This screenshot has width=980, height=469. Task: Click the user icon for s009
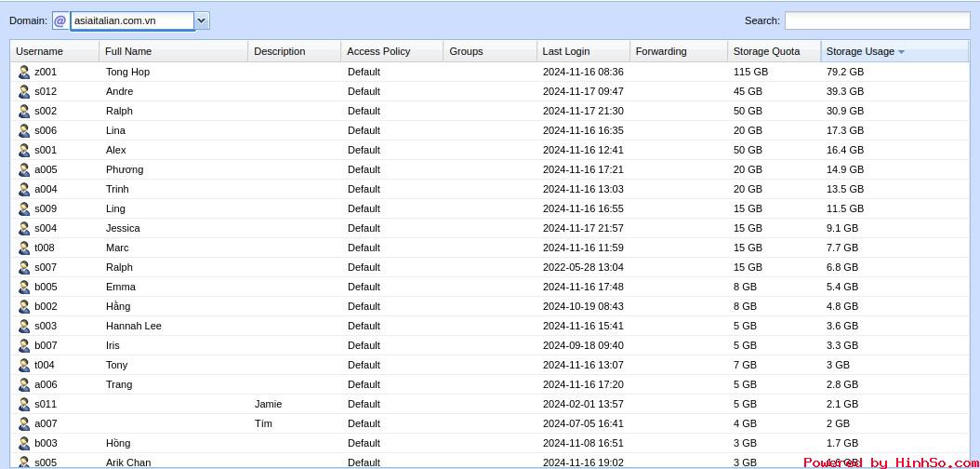[24, 208]
